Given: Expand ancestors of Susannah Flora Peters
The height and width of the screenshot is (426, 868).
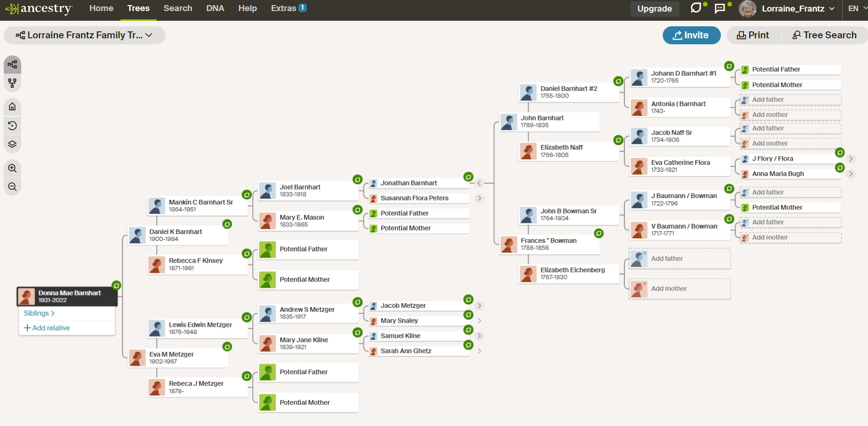Looking at the screenshot, I should (x=480, y=198).
